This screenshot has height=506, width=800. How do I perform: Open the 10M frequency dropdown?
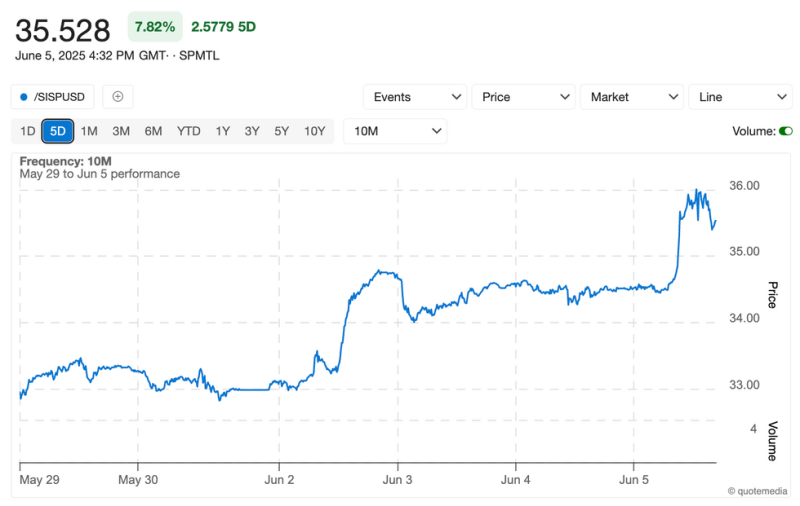395,131
